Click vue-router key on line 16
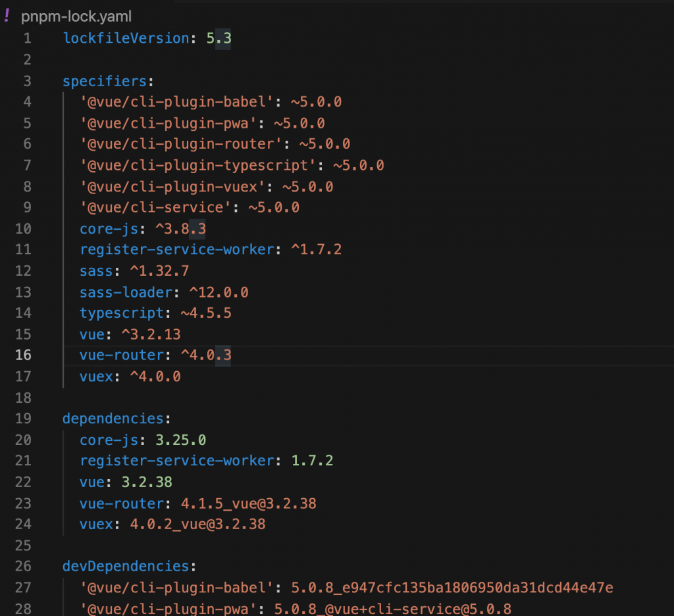 point(122,355)
